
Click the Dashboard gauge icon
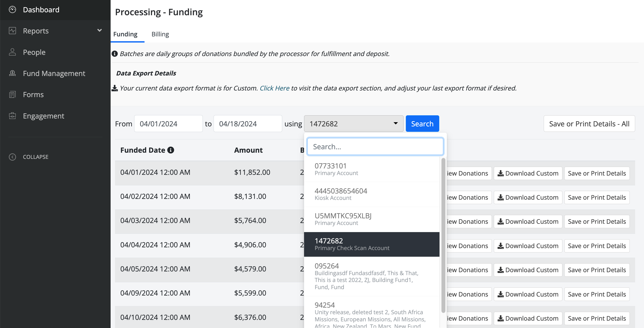[12, 10]
